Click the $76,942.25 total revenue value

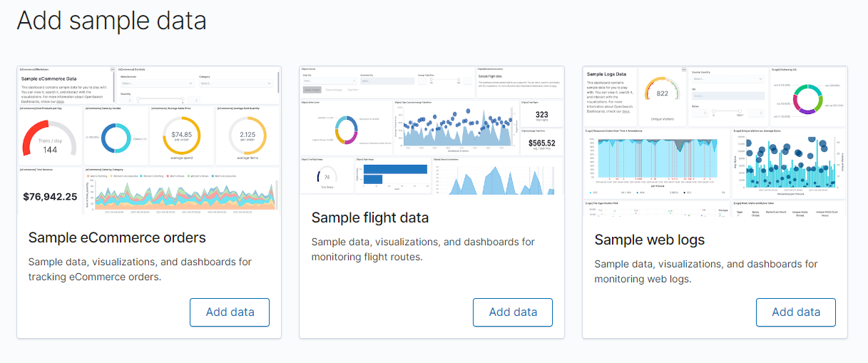[50, 196]
